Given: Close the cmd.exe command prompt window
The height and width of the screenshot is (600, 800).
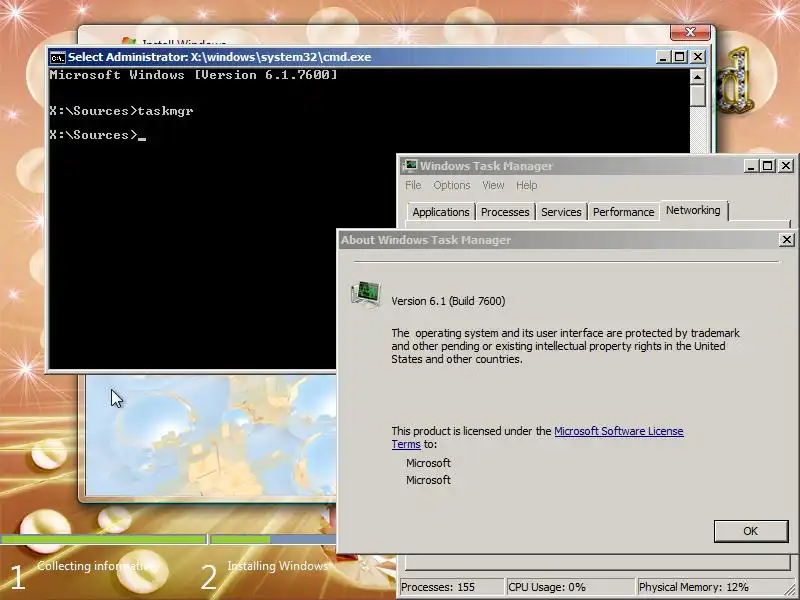Looking at the screenshot, I should [698, 57].
